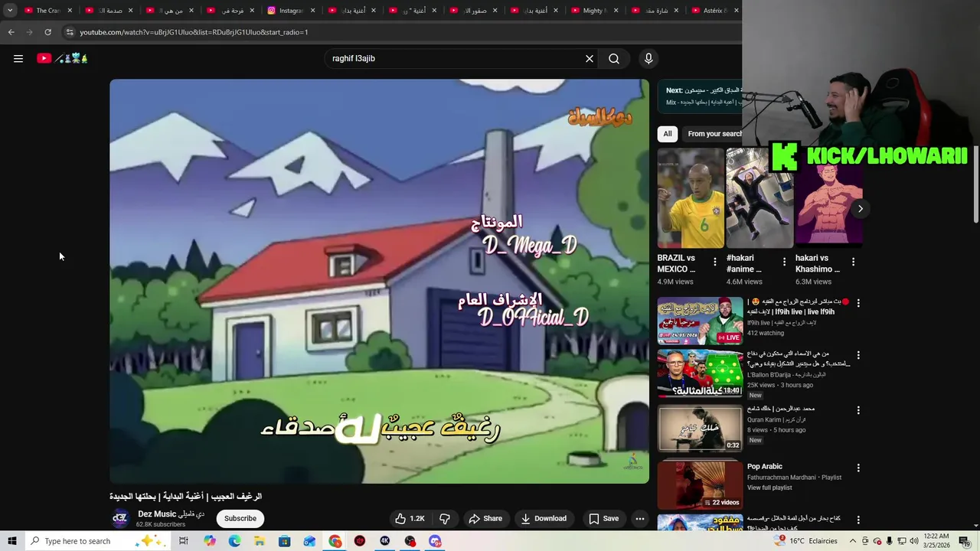Image resolution: width=980 pixels, height=551 pixels.
Task: Switch to the Instagram tab
Action: click(x=291, y=11)
